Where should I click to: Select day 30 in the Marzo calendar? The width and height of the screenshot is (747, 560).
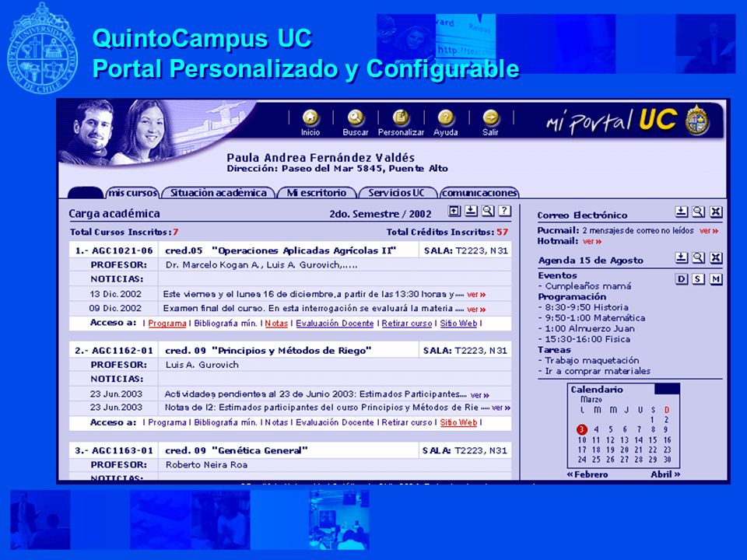pos(667,460)
